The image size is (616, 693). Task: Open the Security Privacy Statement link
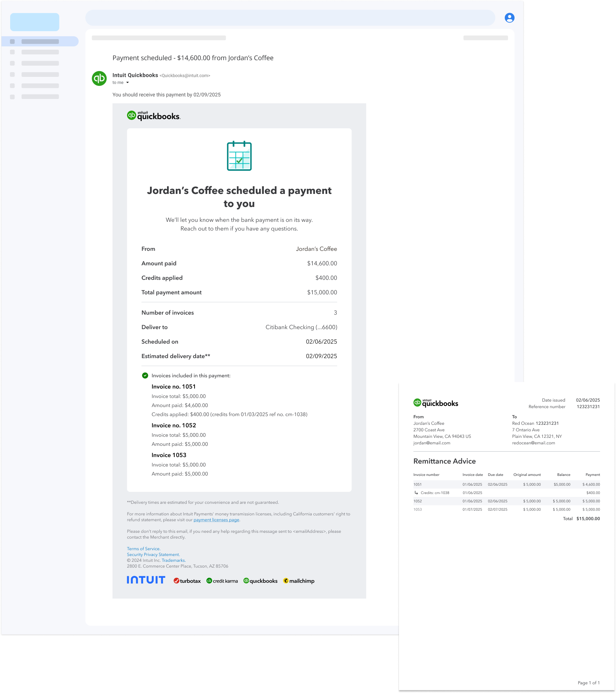[x=153, y=555]
